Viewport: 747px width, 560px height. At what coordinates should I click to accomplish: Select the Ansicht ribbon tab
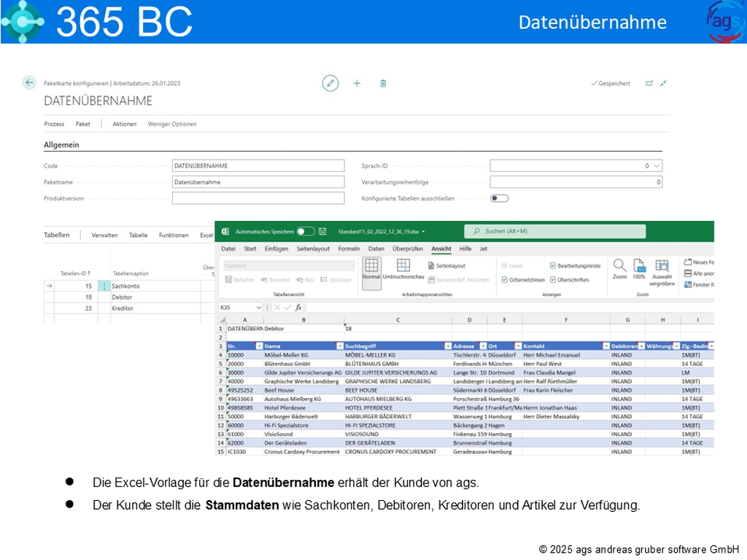pos(441,249)
